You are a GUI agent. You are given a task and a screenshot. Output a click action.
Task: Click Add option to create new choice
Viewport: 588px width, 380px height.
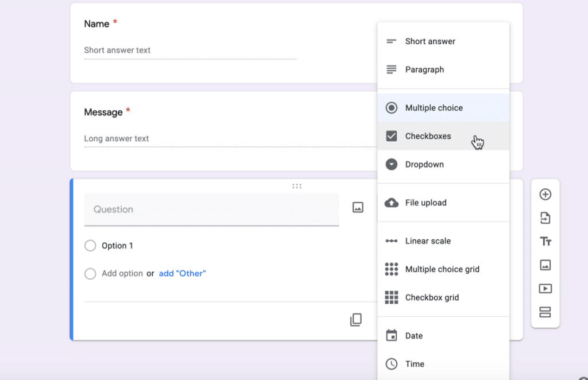pos(123,273)
